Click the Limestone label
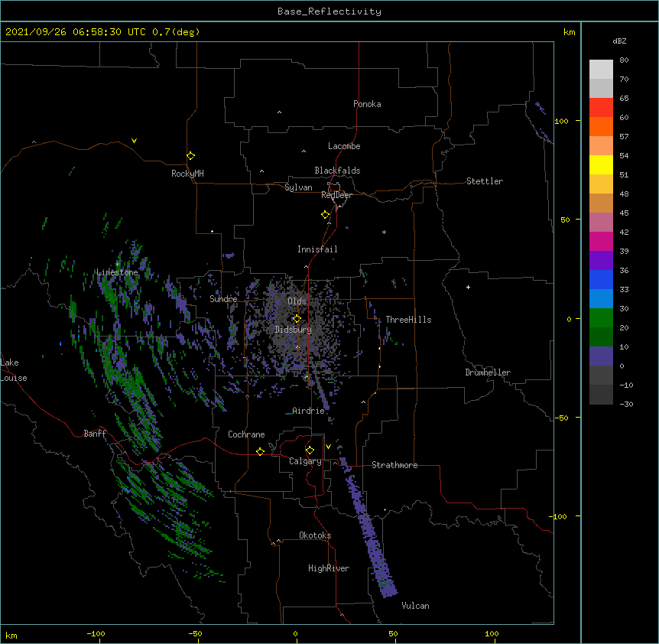The image size is (659, 644). point(117,272)
